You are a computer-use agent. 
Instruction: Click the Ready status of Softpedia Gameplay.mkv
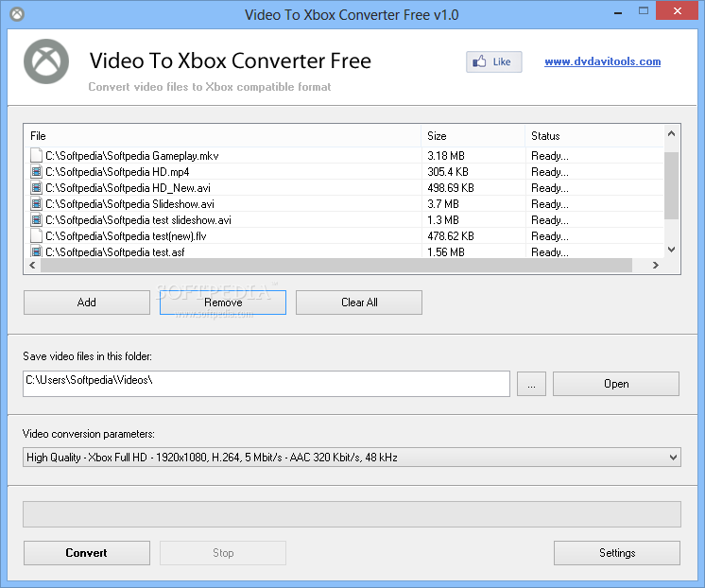[550, 156]
